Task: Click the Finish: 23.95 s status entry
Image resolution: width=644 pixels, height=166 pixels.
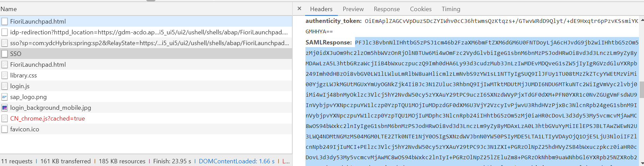Action: pos(172,161)
